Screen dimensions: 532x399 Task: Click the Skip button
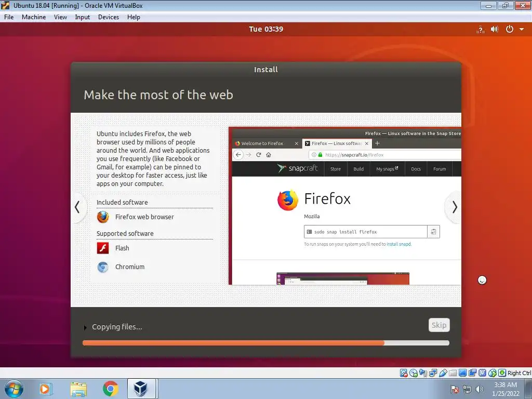(x=439, y=325)
